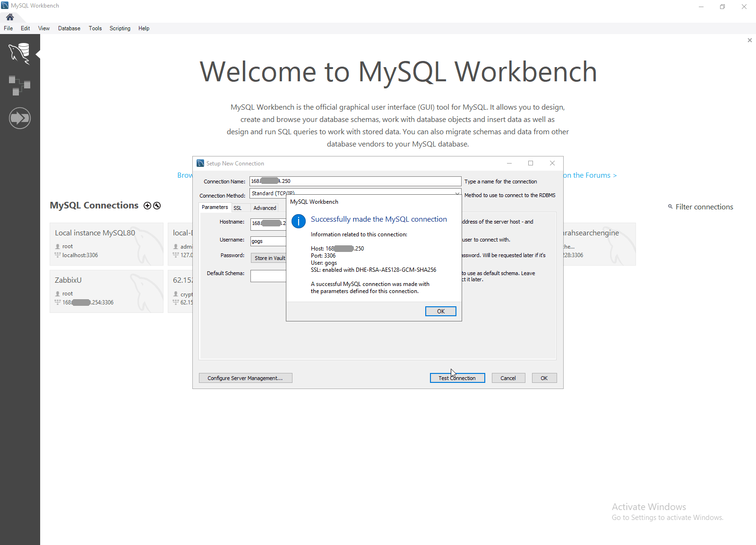Close the welcome page with the X
The width and height of the screenshot is (756, 545).
coord(750,40)
